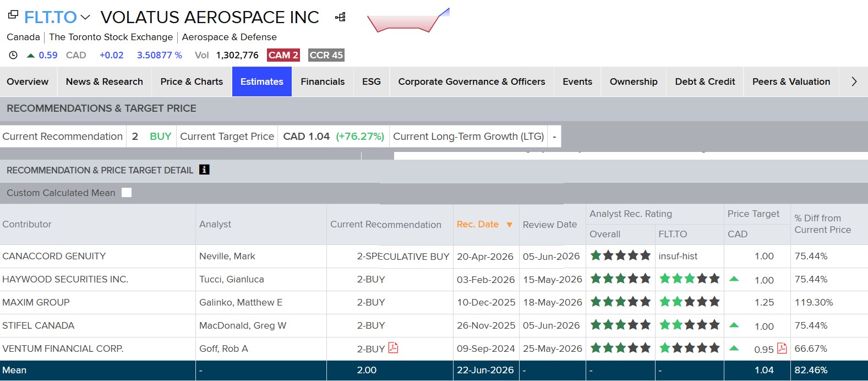The width and height of the screenshot is (868, 381).
Task: Click Stifel FLT.TO star rating
Action: (x=690, y=325)
